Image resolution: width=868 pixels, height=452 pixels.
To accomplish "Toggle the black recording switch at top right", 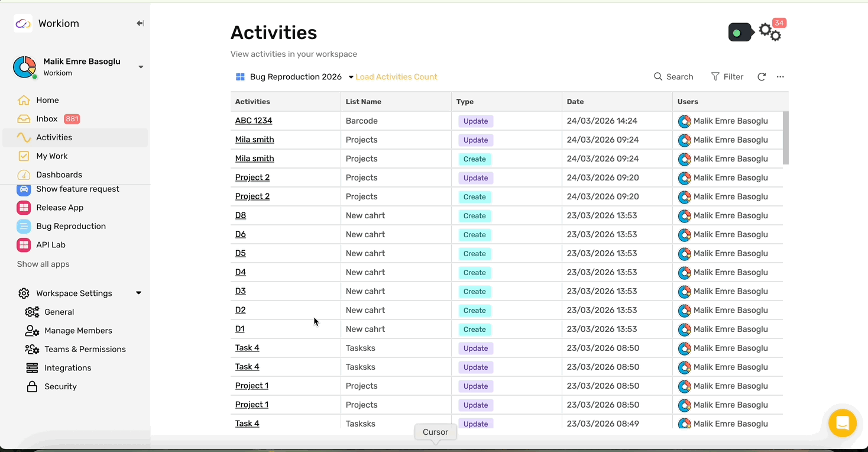I will [x=740, y=33].
